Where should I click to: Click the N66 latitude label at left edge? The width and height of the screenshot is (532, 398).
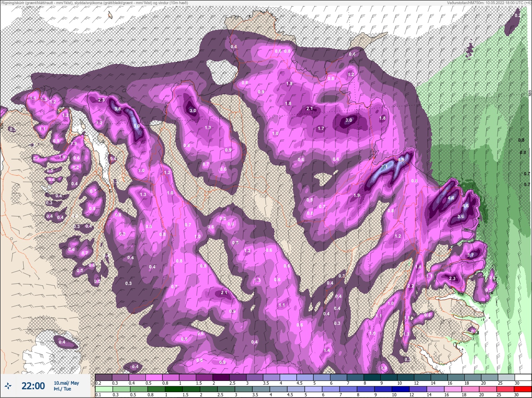(2, 125)
